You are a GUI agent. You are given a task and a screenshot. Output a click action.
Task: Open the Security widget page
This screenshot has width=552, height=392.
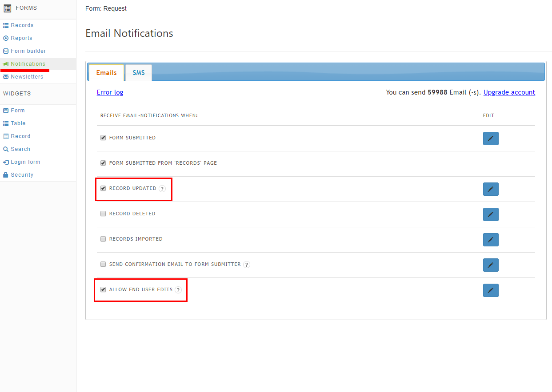22,175
